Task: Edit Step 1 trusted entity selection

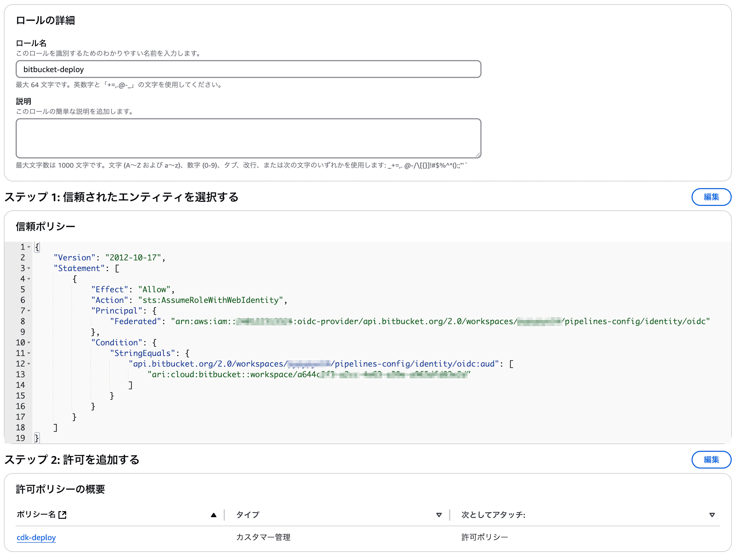Action: coord(711,197)
